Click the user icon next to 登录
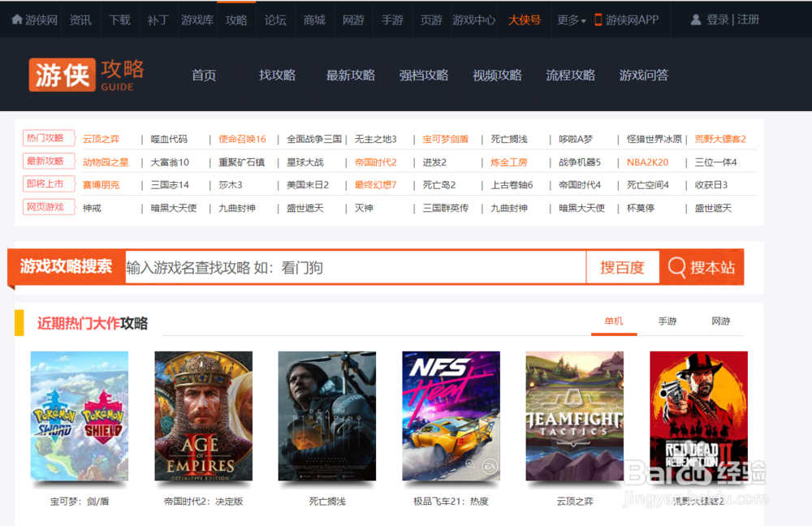Screen dimensions: 812x526 696,19
